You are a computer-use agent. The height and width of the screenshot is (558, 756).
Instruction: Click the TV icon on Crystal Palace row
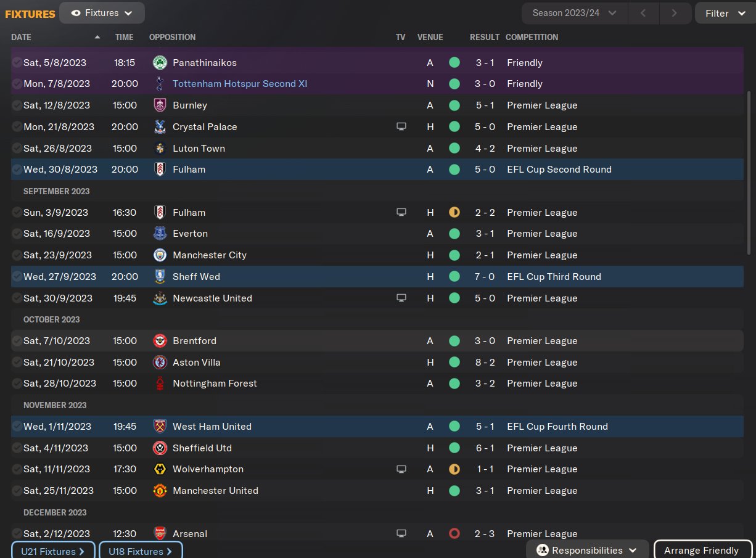[x=401, y=126]
